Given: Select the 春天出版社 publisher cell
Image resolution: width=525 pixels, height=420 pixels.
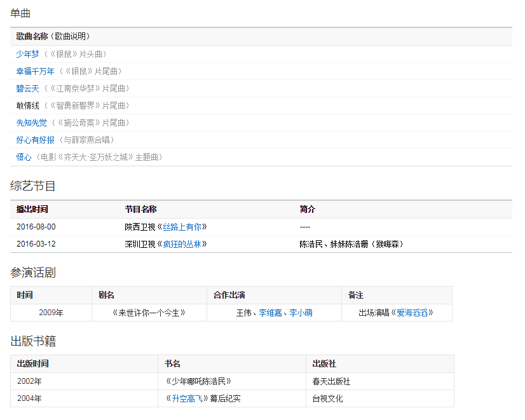Looking at the screenshot, I should click(x=331, y=381).
